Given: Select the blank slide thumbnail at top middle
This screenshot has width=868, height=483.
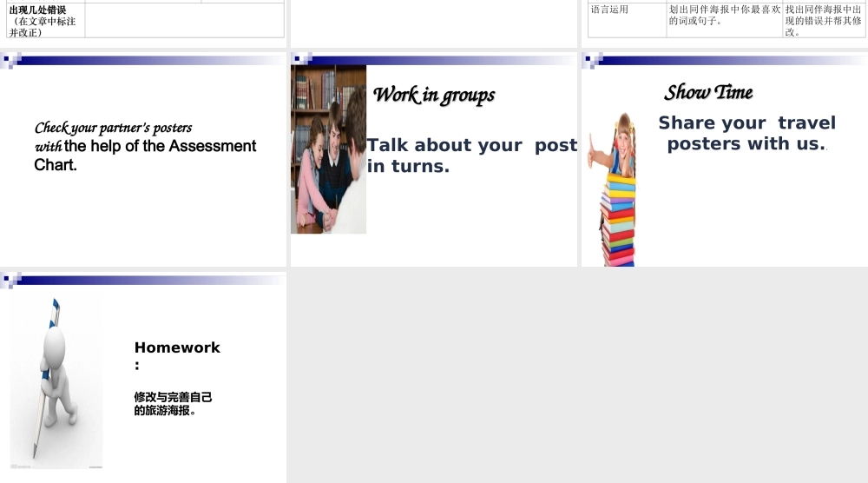Looking at the screenshot, I should [434, 22].
